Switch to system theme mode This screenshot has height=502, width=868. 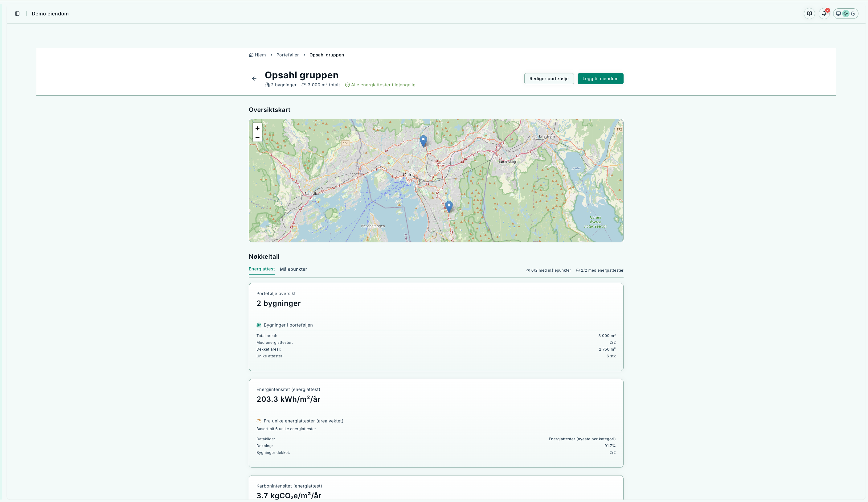[x=838, y=14]
